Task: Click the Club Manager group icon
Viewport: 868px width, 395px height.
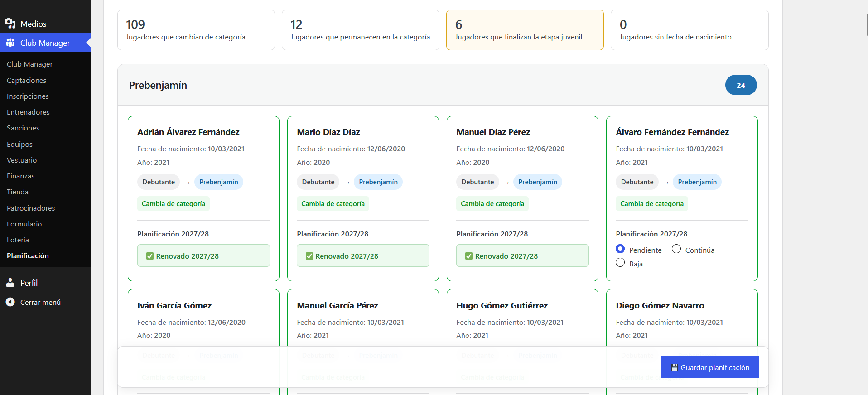Action: pyautogui.click(x=10, y=43)
